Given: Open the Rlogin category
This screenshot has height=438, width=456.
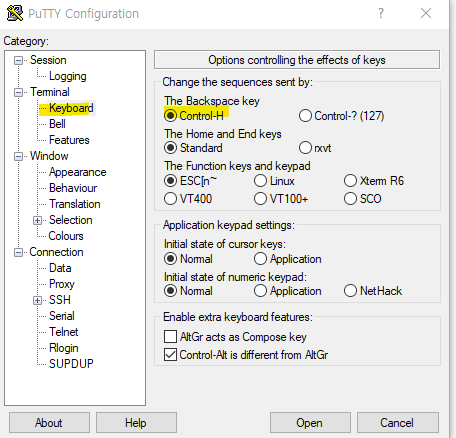Looking at the screenshot, I should coord(64,348).
